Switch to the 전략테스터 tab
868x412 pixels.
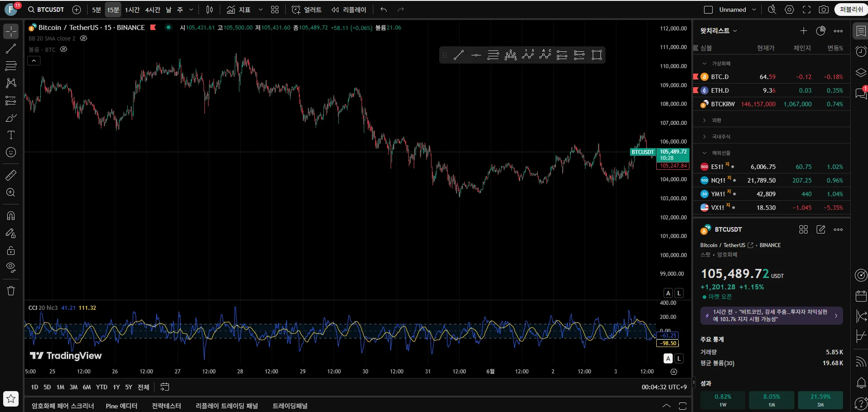166,406
